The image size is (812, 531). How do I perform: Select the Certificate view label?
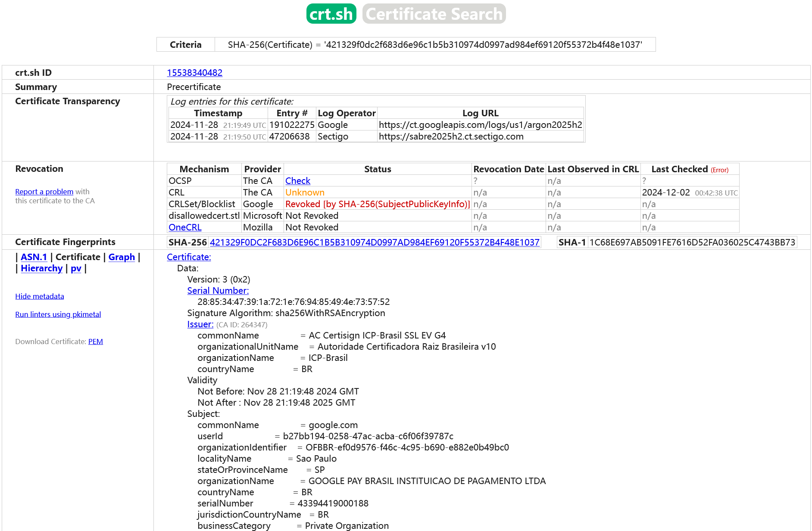pos(78,257)
